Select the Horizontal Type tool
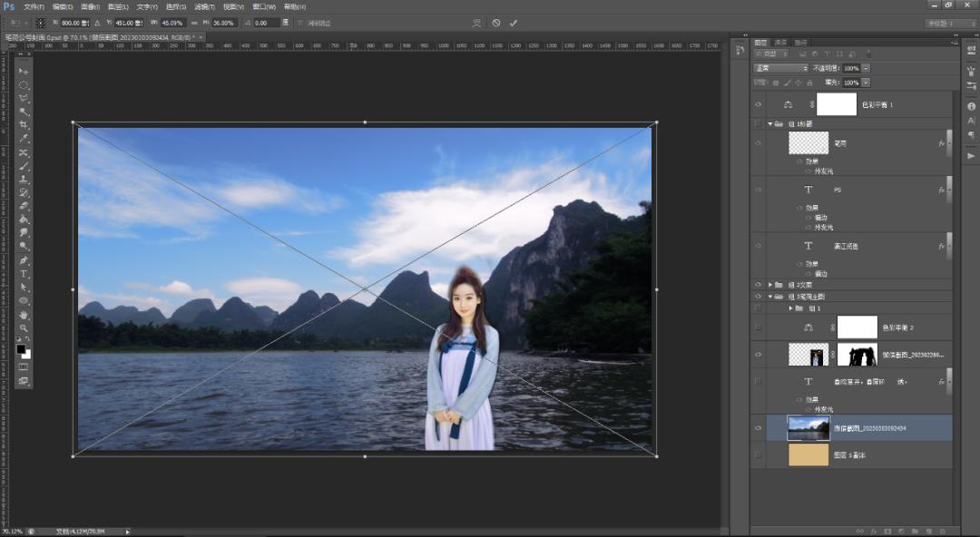Image resolution: width=980 pixels, height=537 pixels. (x=24, y=274)
